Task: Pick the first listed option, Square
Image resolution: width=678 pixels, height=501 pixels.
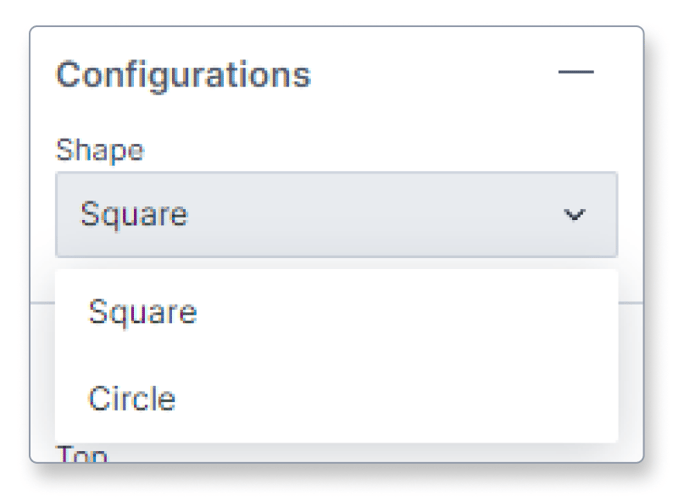Action: [142, 312]
